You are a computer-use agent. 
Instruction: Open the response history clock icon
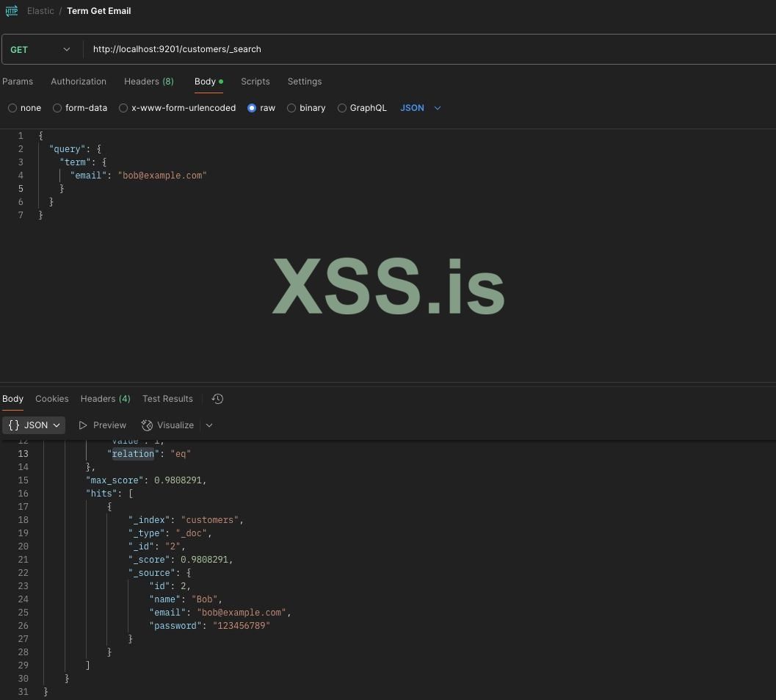tap(217, 399)
